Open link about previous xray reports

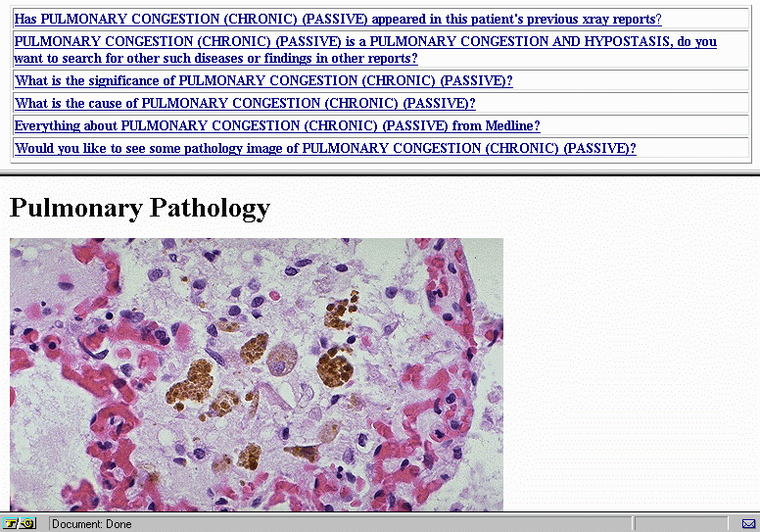click(337, 19)
